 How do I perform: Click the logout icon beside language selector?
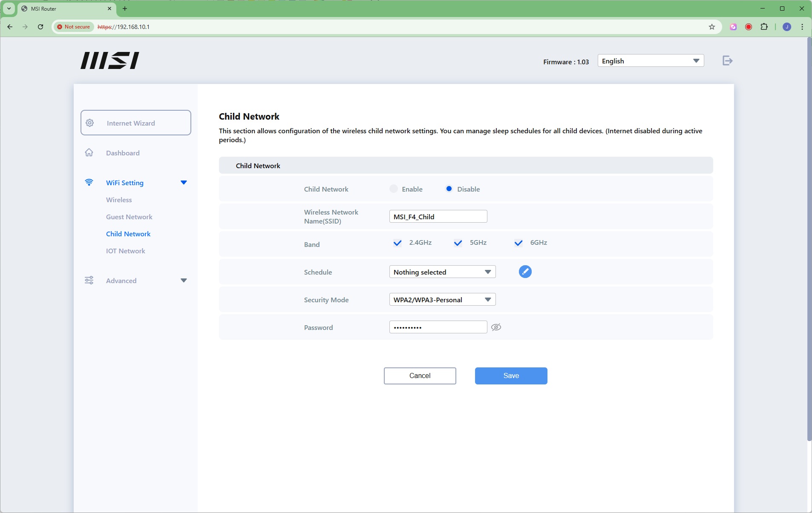click(727, 61)
